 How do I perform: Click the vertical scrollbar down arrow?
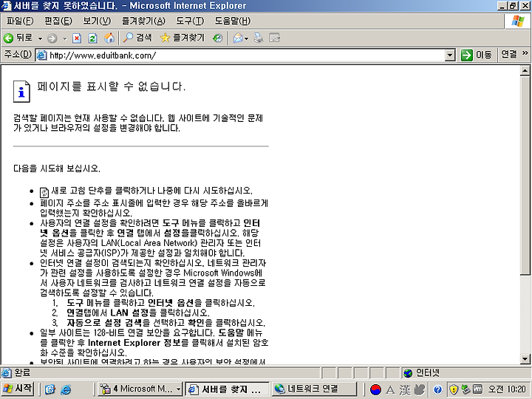click(525, 358)
